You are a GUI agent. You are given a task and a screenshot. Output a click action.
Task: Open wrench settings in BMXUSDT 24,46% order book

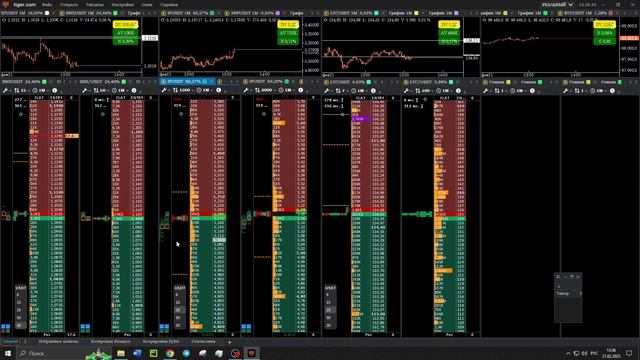pos(5,90)
